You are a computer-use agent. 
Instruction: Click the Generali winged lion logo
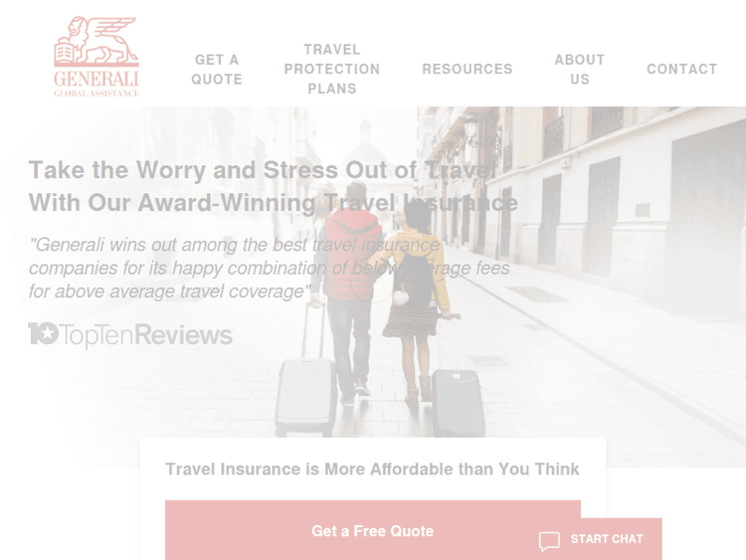click(x=96, y=42)
